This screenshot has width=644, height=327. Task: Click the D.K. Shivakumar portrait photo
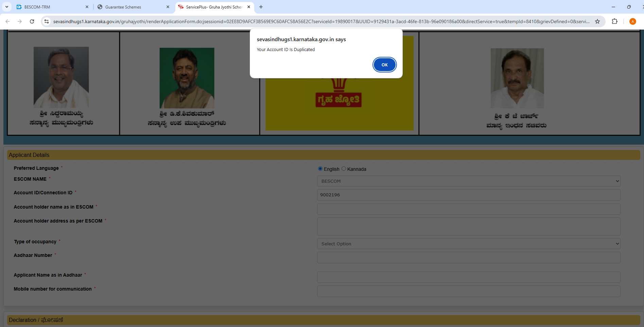point(187,78)
